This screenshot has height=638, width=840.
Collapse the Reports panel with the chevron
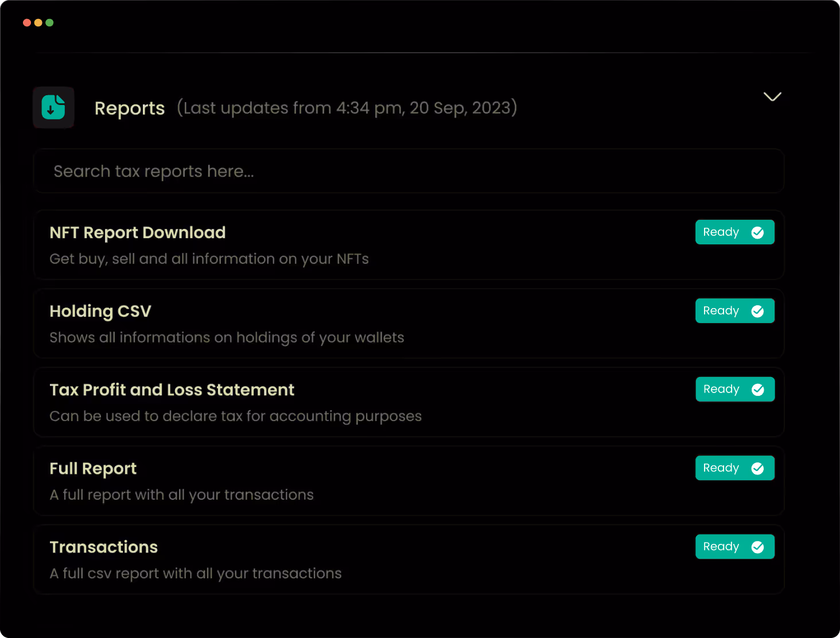(x=772, y=97)
